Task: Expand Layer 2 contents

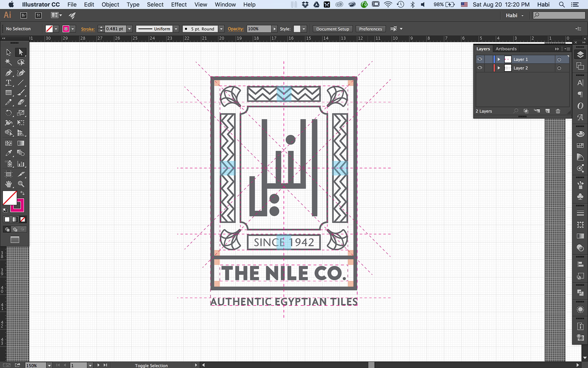Action: coord(499,68)
